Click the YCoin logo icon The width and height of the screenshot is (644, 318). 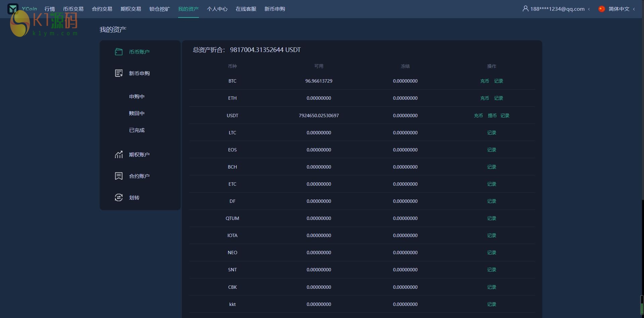coord(13,9)
